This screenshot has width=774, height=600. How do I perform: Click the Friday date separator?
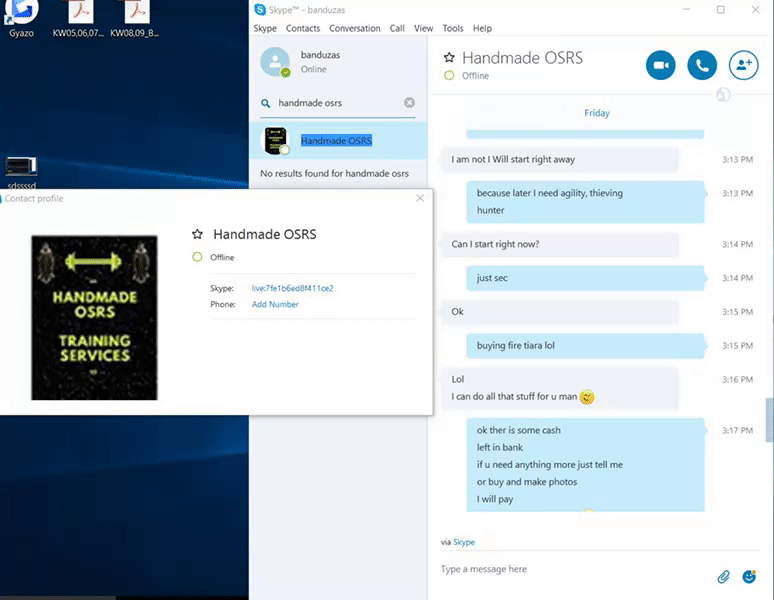pos(597,113)
